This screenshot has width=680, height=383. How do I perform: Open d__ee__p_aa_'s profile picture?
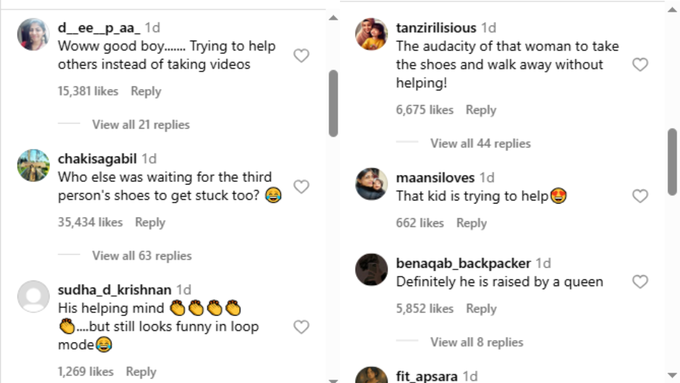pos(33,35)
